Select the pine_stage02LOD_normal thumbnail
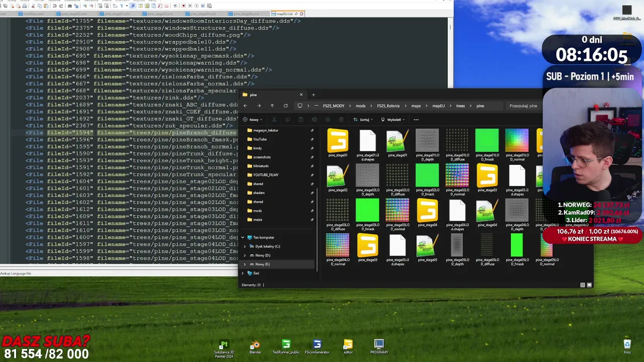 coord(457,179)
